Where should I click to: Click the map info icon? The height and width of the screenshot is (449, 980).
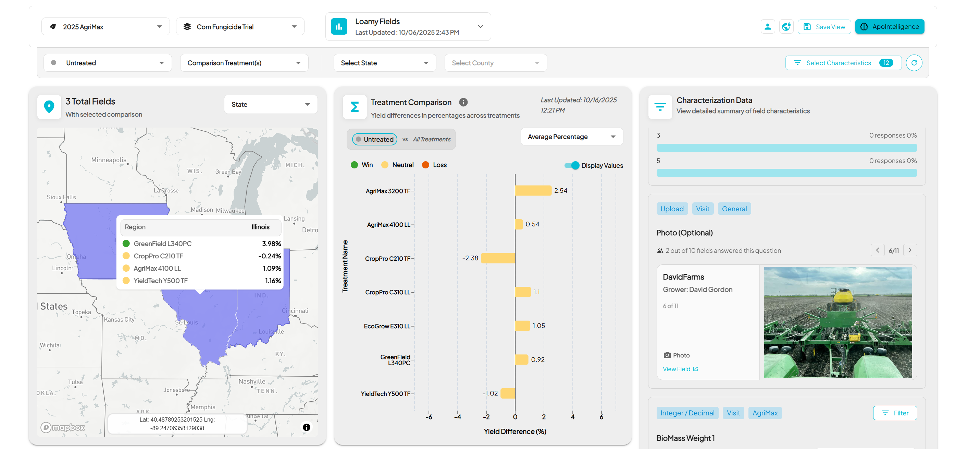point(306,427)
